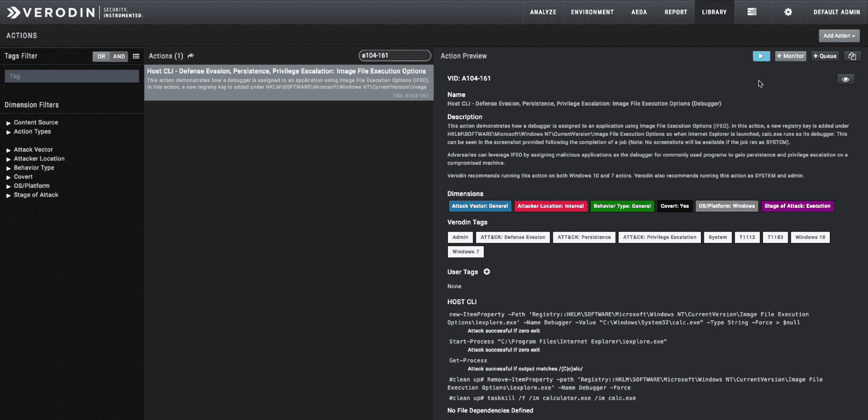Click the Admin Verodin tag
Image resolution: width=868 pixels, height=420 pixels.
[460, 237]
